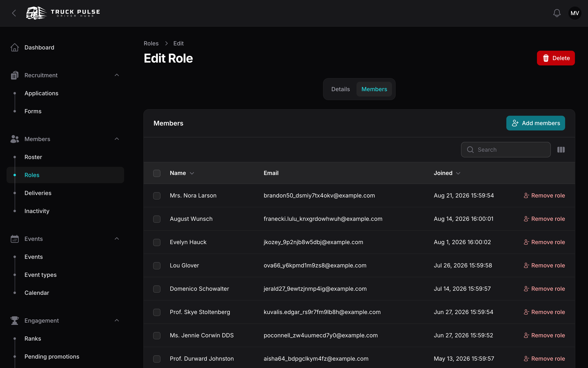This screenshot has height=368, width=588.
Task: Tick Domenico Schowalter's checkbox
Action: pyautogui.click(x=157, y=289)
